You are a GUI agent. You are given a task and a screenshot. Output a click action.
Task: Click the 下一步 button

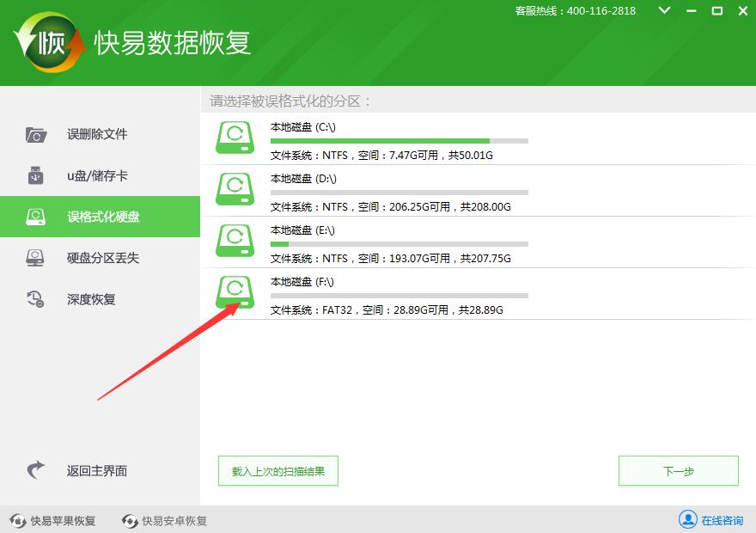678,471
